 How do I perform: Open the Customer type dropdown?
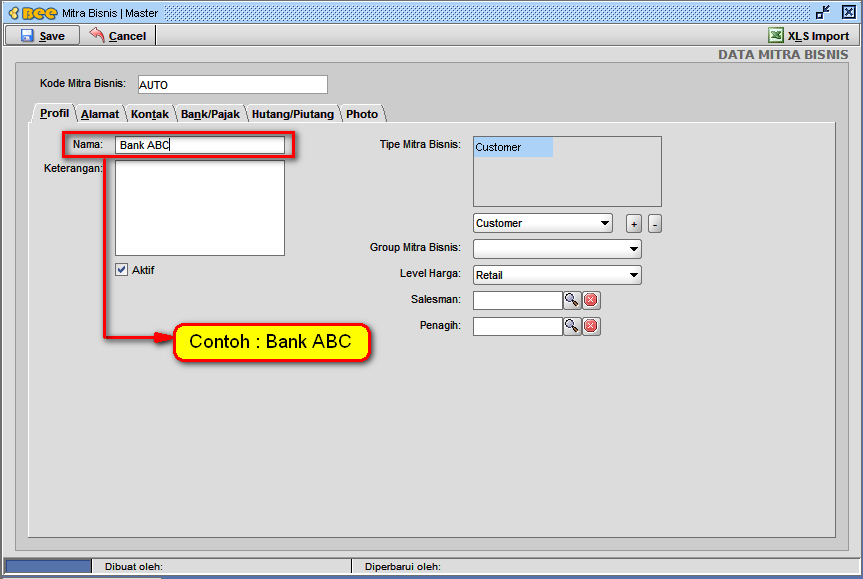pos(542,223)
